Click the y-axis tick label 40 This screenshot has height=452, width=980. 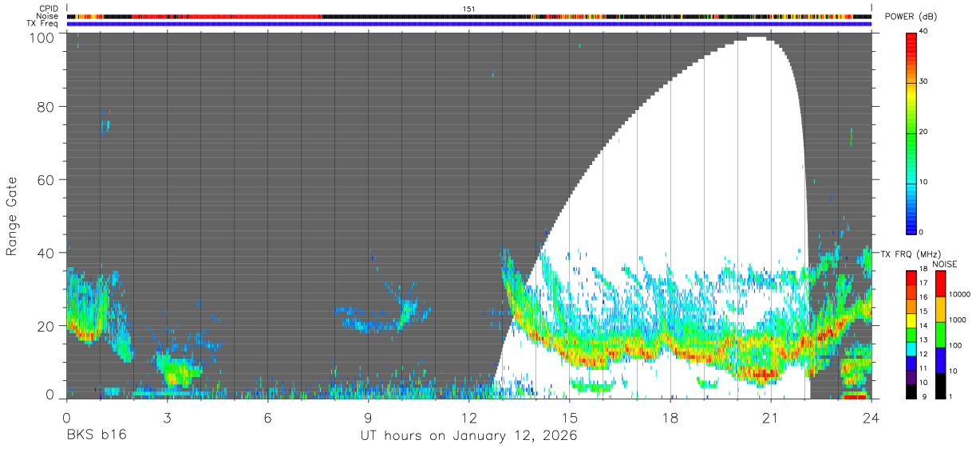(x=48, y=253)
